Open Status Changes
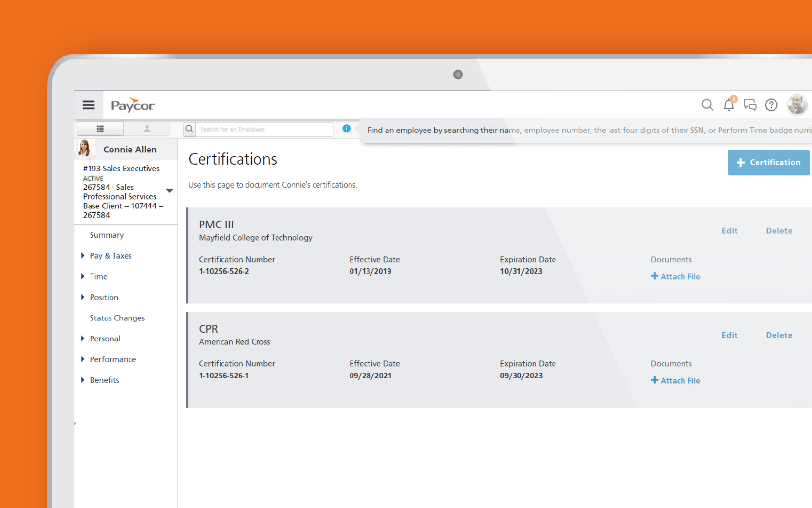Image resolution: width=812 pixels, height=508 pixels. coord(117,318)
